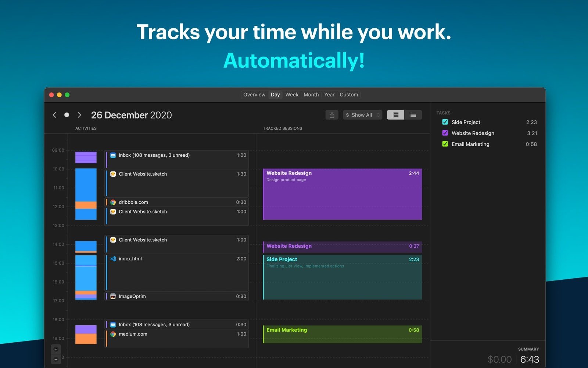This screenshot has width=588, height=368.
Task: Jump to today dot button
Action: (x=67, y=115)
